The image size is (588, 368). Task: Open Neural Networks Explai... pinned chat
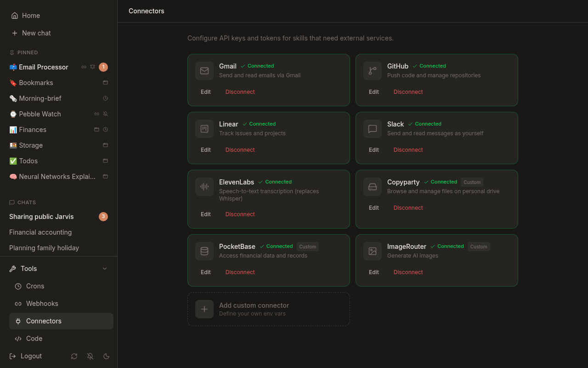point(59,177)
